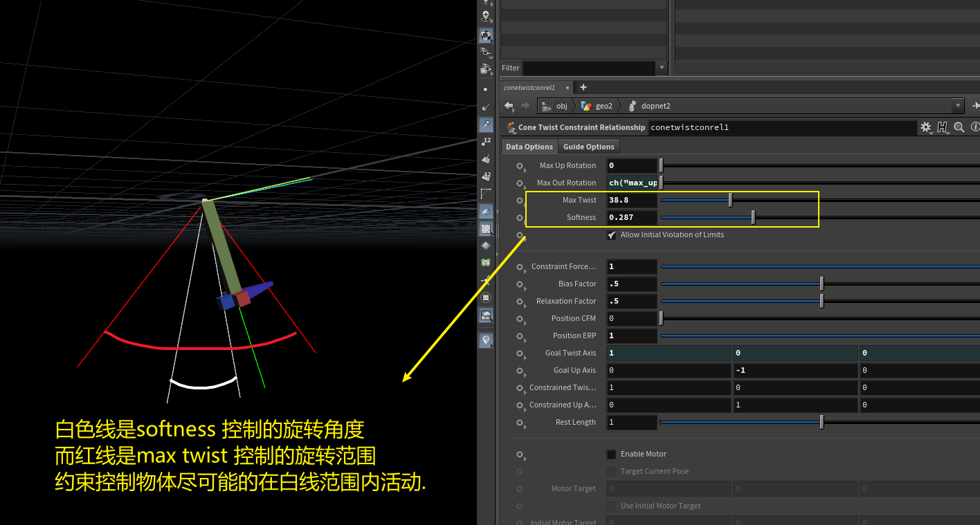Open the Filter dropdown arrow
Image resolution: width=980 pixels, height=525 pixels.
click(662, 68)
